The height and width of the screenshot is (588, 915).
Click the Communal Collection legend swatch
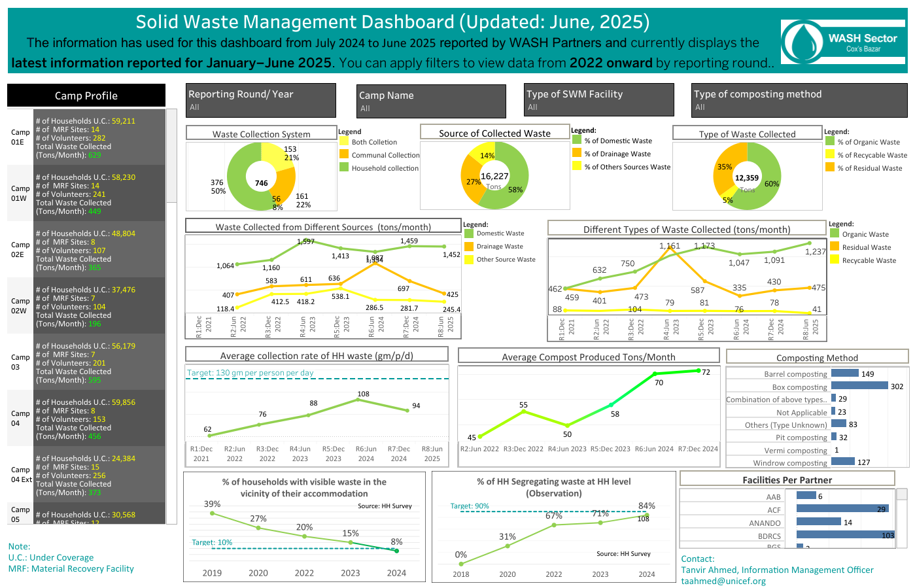344,154
